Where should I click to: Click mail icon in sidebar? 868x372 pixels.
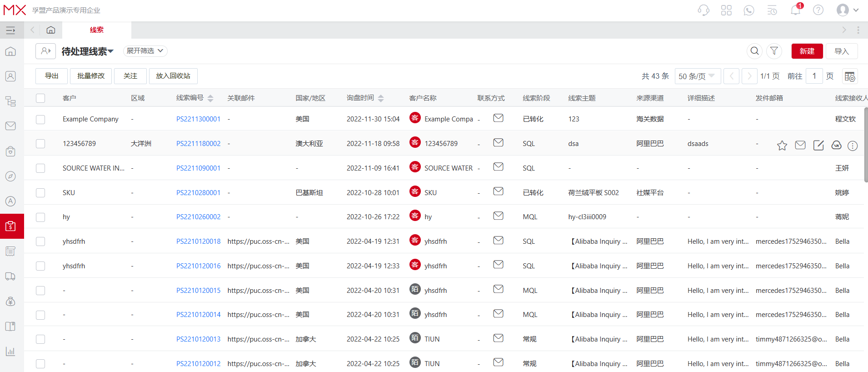tap(10, 126)
